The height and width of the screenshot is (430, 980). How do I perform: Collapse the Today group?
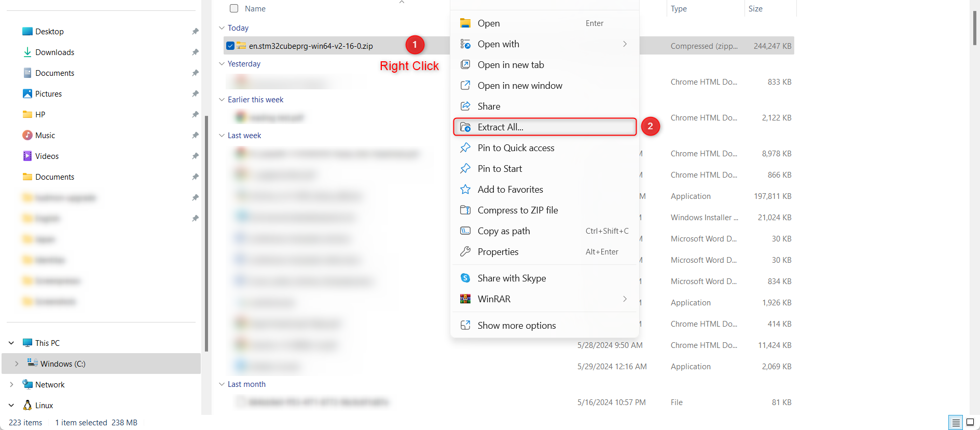point(222,28)
